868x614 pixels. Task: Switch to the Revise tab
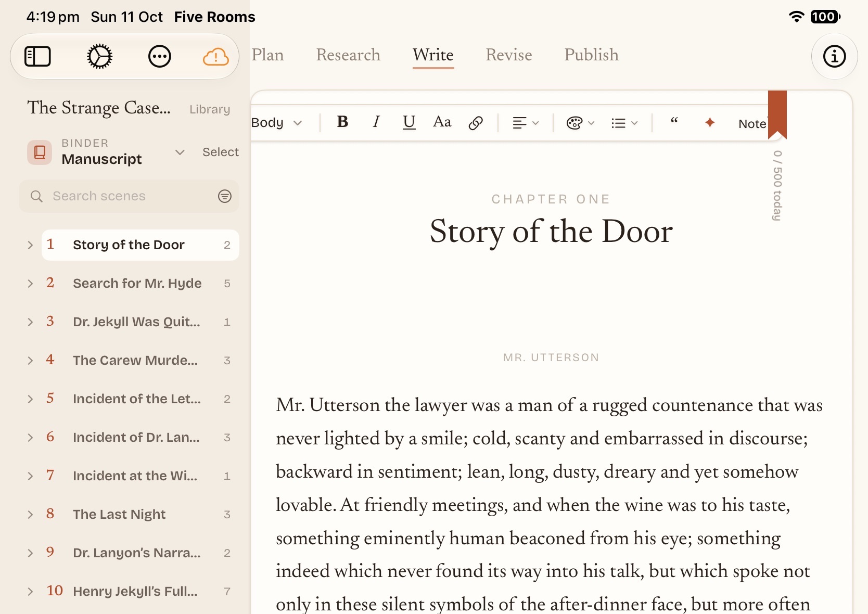(x=509, y=55)
